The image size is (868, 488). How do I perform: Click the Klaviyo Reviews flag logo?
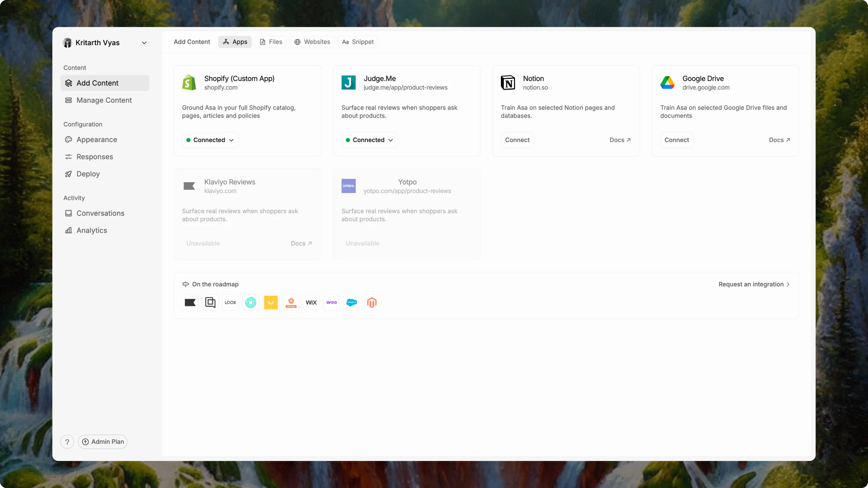pyautogui.click(x=189, y=186)
